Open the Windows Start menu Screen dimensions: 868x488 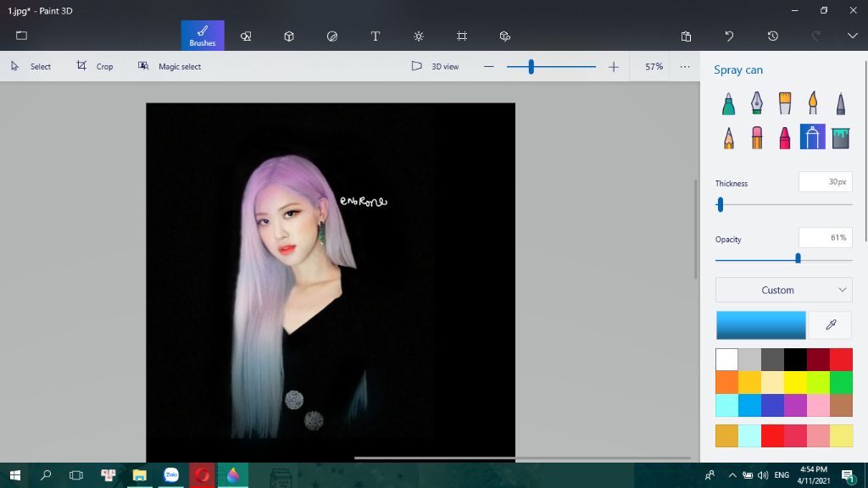15,475
